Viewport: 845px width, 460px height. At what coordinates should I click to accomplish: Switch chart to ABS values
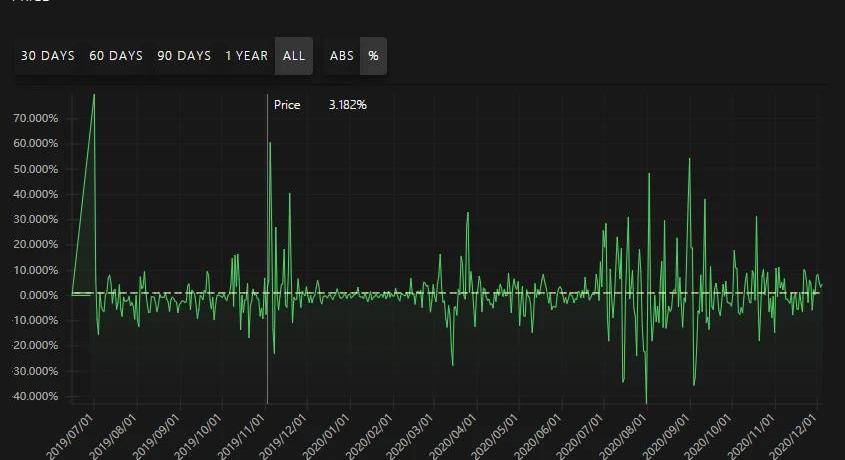pos(342,56)
